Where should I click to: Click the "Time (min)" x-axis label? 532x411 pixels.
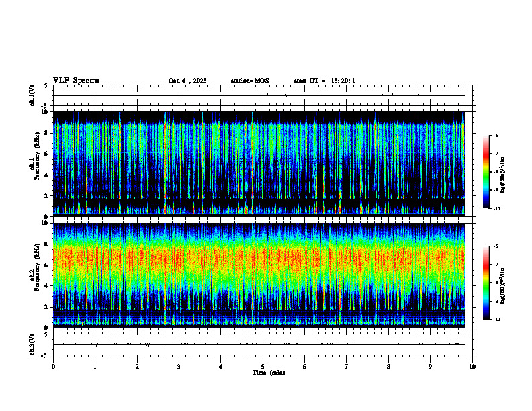269,373
